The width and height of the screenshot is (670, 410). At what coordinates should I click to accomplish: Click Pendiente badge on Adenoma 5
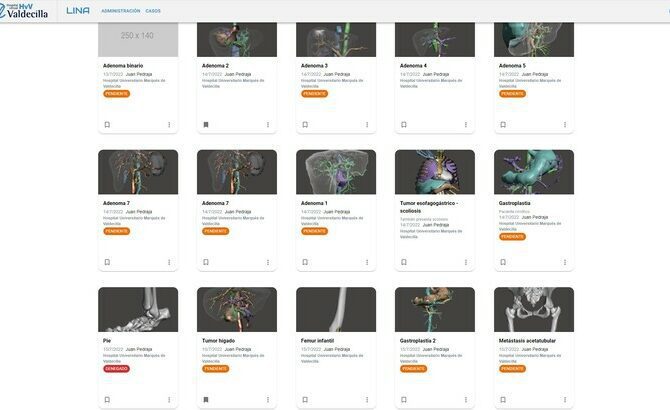512,94
